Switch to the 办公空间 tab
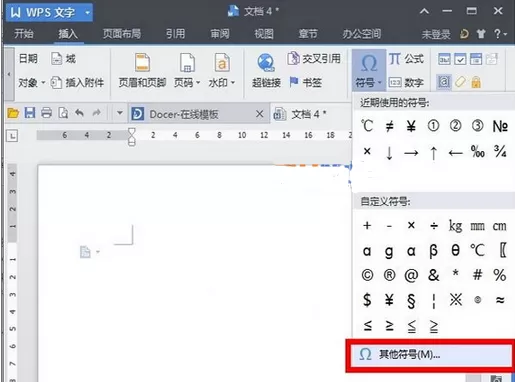515x382 pixels. pyautogui.click(x=362, y=34)
